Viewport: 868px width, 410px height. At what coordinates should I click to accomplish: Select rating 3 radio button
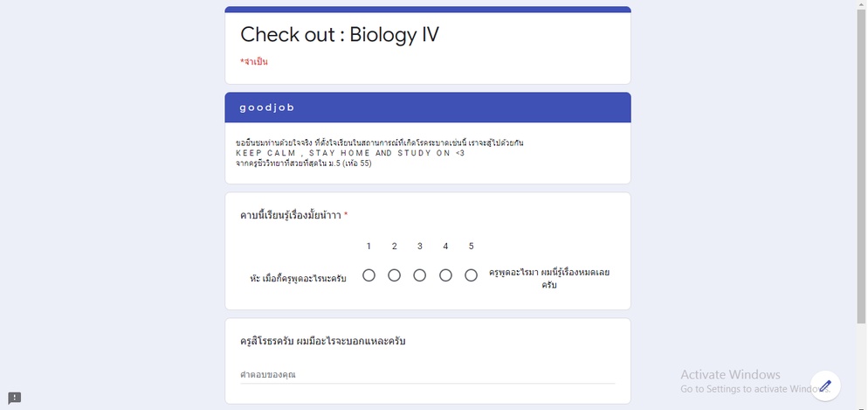[420, 275]
